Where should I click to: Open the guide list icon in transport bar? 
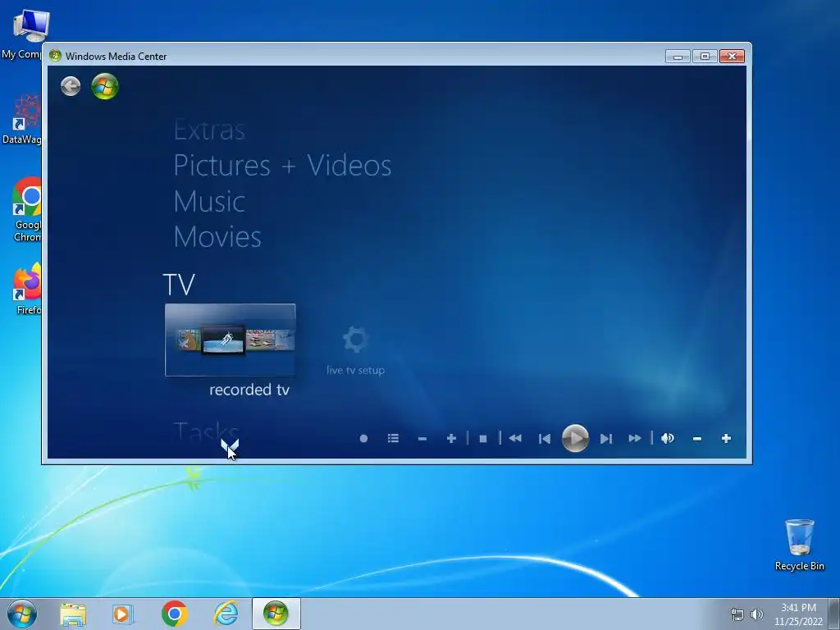coord(393,438)
